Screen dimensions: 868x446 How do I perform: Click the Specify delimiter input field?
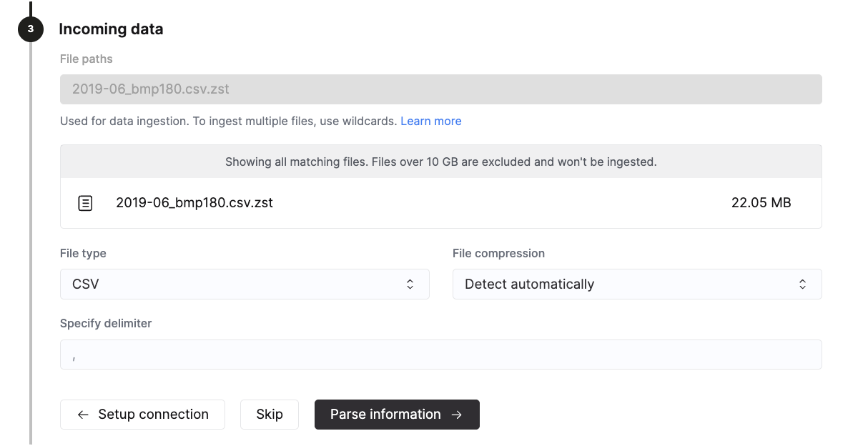(x=440, y=354)
